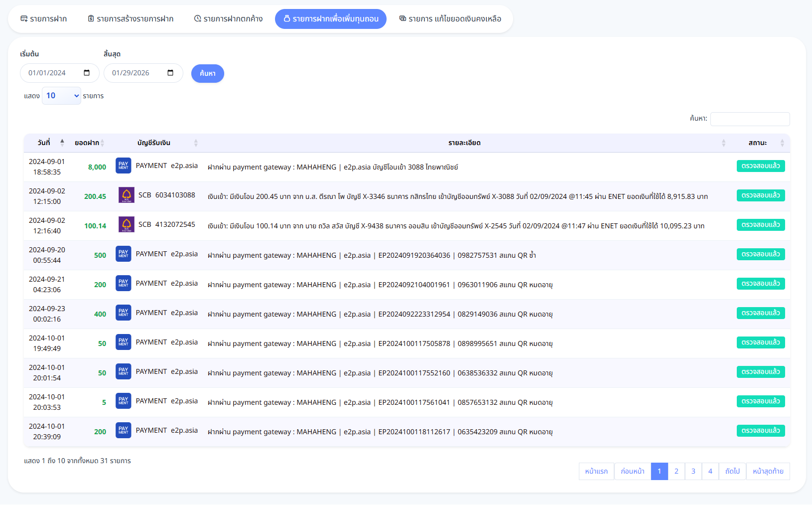
Task: Open รายการฝากตกค้าง tab
Action: click(228, 19)
